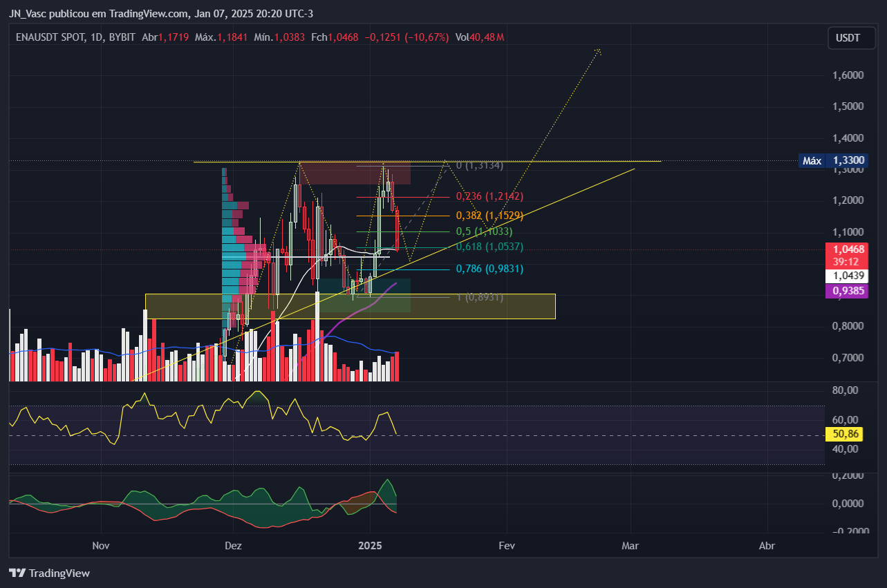
Task: Click the TradingView logo at bottom left
Action: pos(49,573)
